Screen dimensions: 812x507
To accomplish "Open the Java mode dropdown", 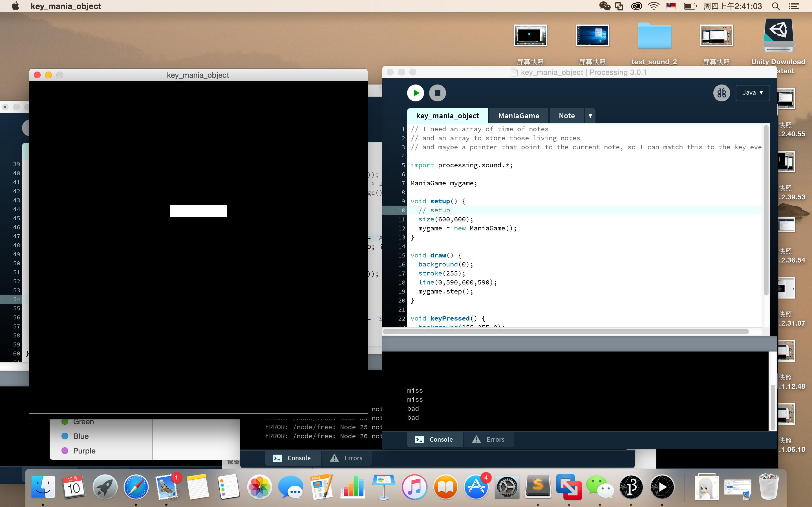I will click(752, 93).
